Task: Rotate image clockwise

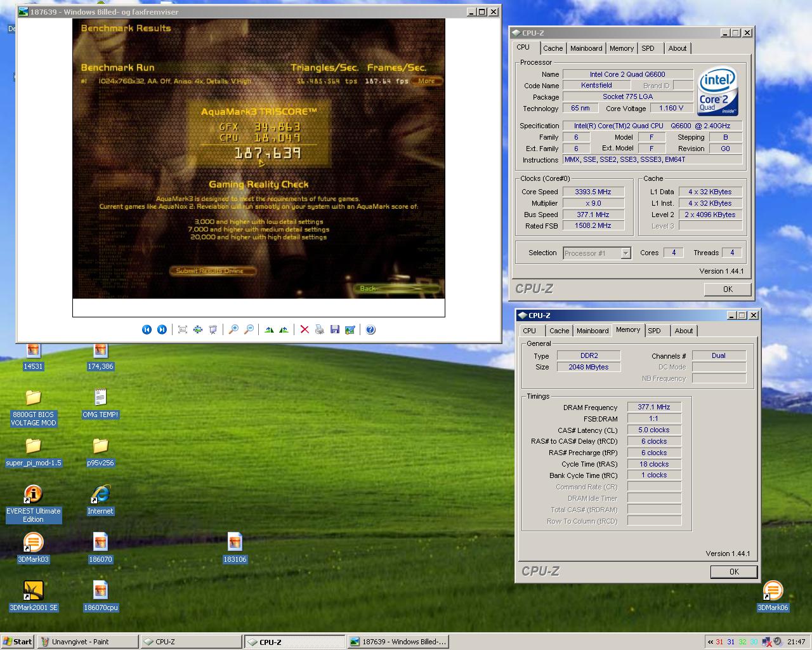Action: pos(269,329)
